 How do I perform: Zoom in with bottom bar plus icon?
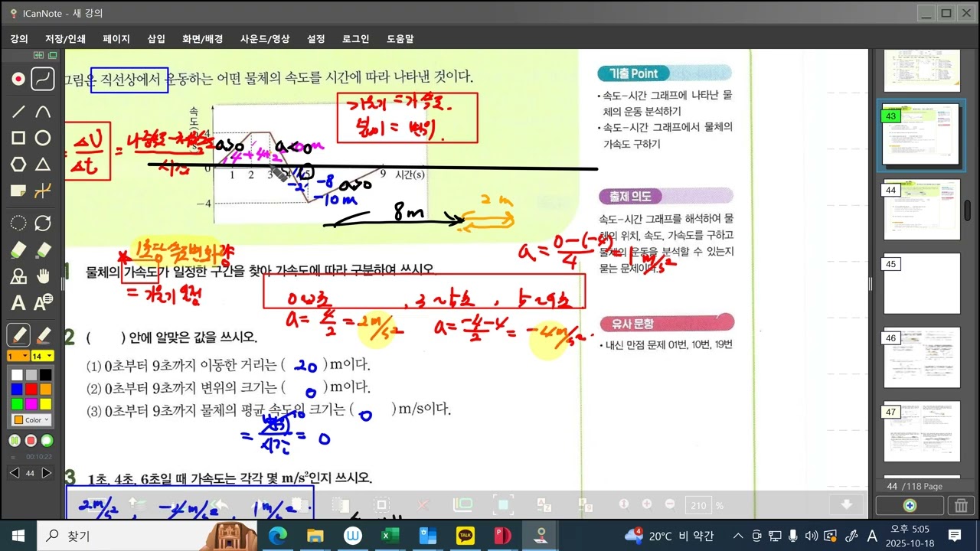[x=647, y=504]
